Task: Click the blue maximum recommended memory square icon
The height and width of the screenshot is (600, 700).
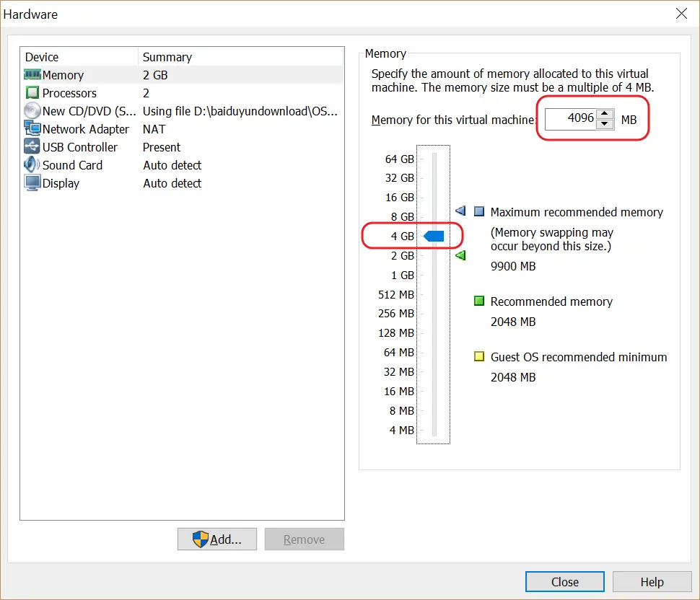Action: tap(478, 212)
